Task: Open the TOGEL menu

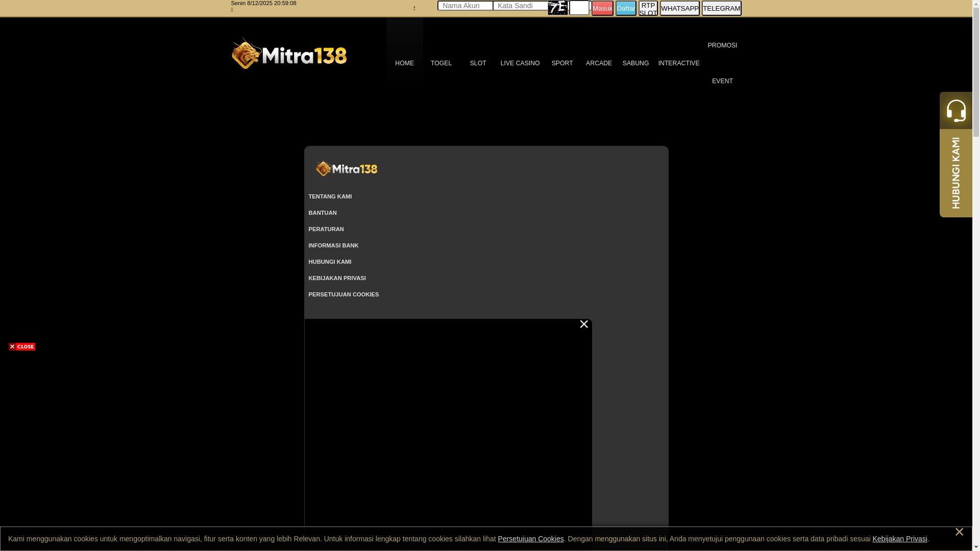Action: click(441, 63)
